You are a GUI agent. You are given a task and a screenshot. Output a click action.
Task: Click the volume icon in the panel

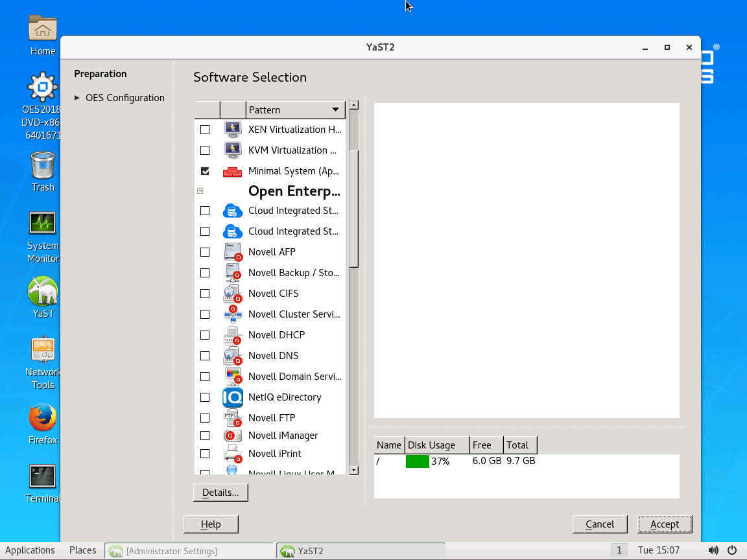[713, 550]
